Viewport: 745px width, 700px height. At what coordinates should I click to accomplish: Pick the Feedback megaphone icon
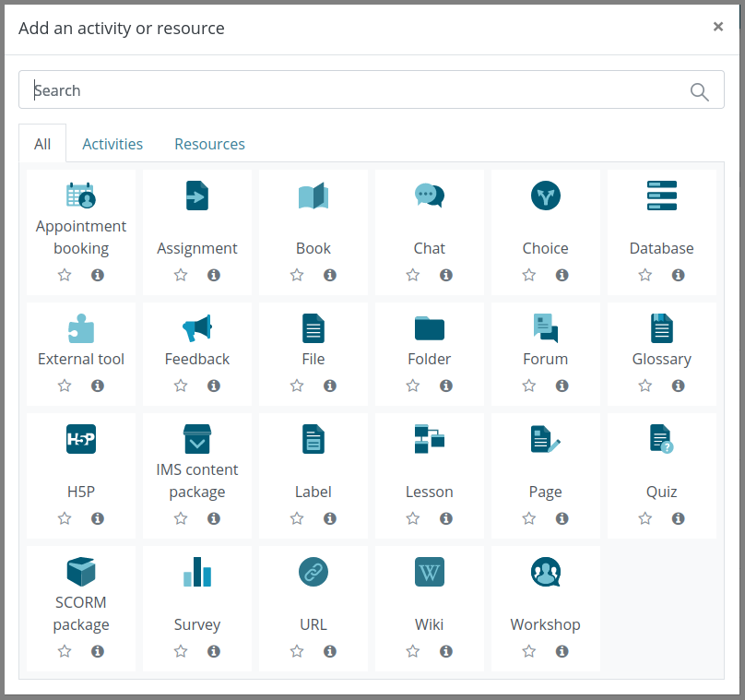[x=197, y=328]
